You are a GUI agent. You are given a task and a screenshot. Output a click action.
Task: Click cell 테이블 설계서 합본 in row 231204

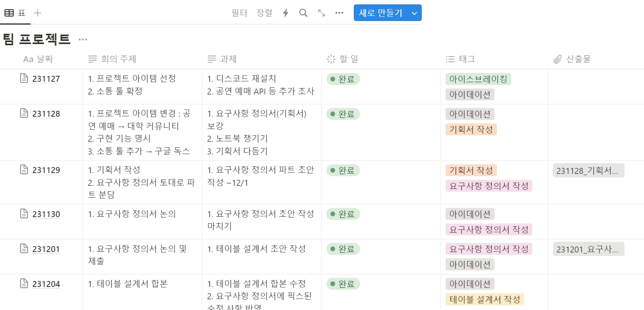[142, 292]
